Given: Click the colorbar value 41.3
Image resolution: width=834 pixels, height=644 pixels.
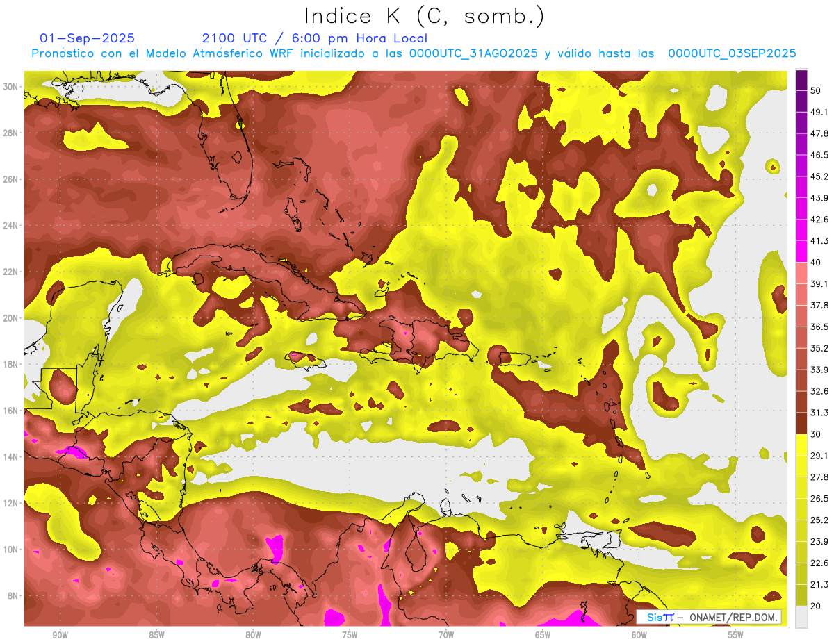Looking at the screenshot, I should pyautogui.click(x=819, y=241).
